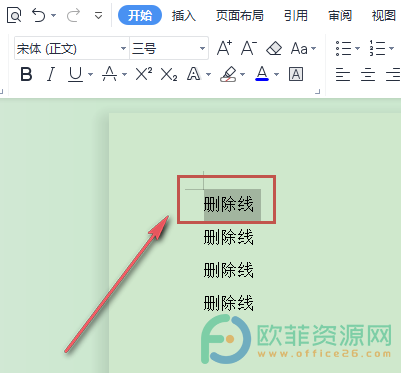Open the 审阅 tab

[340, 15]
